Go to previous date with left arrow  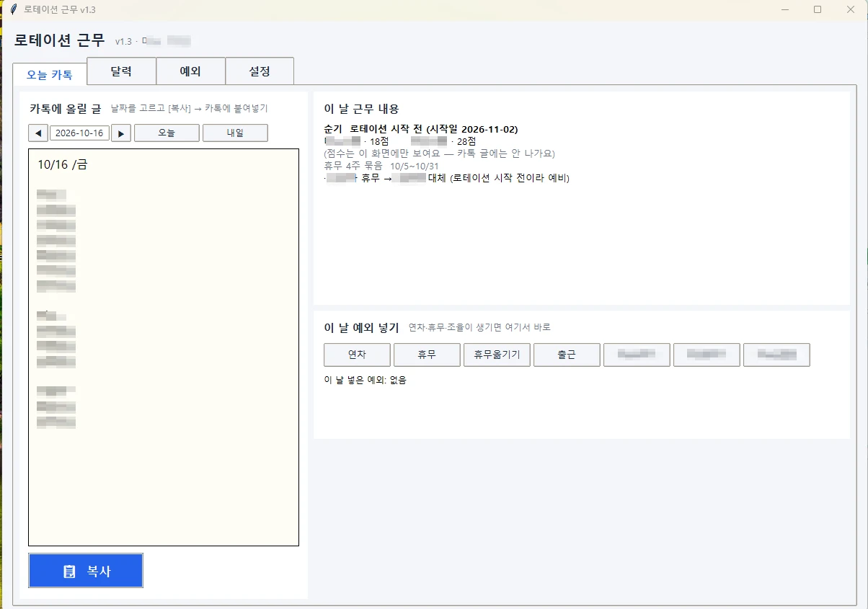click(38, 133)
